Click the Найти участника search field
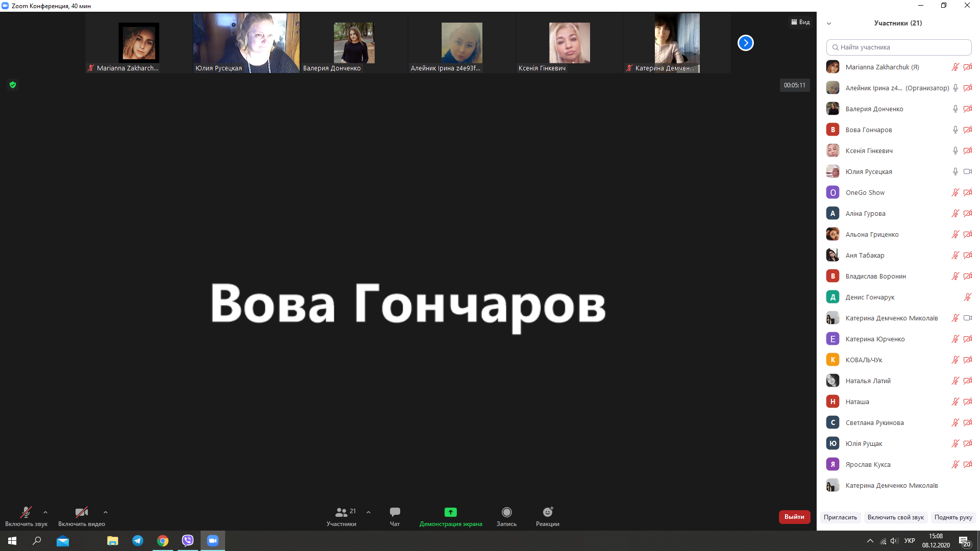The width and height of the screenshot is (980, 551). [x=898, y=47]
